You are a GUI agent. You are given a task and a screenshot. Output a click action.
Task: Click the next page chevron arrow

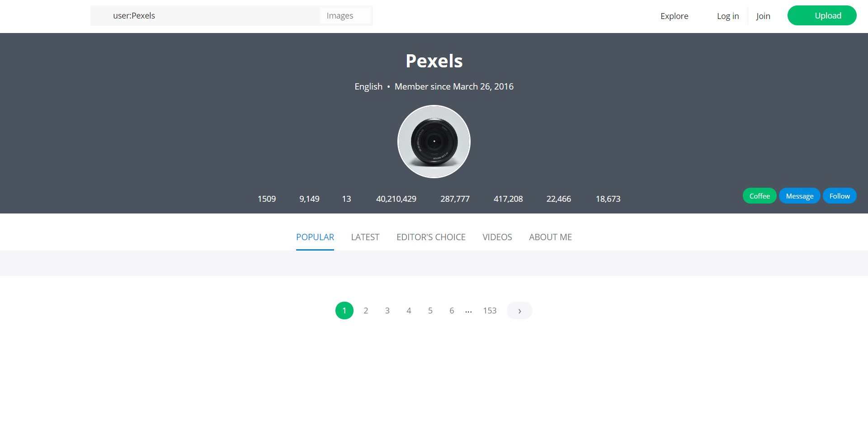(x=519, y=310)
